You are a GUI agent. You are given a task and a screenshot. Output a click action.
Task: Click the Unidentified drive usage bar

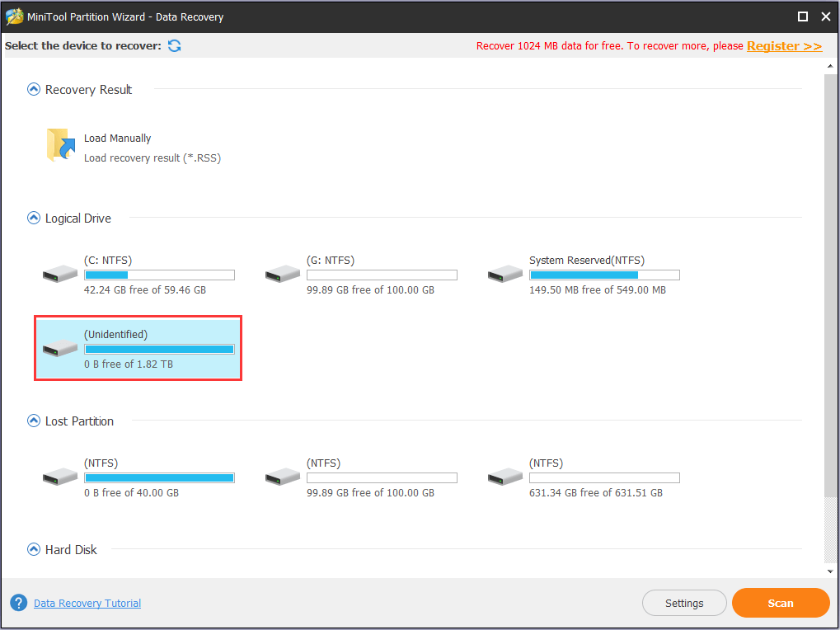click(x=160, y=350)
